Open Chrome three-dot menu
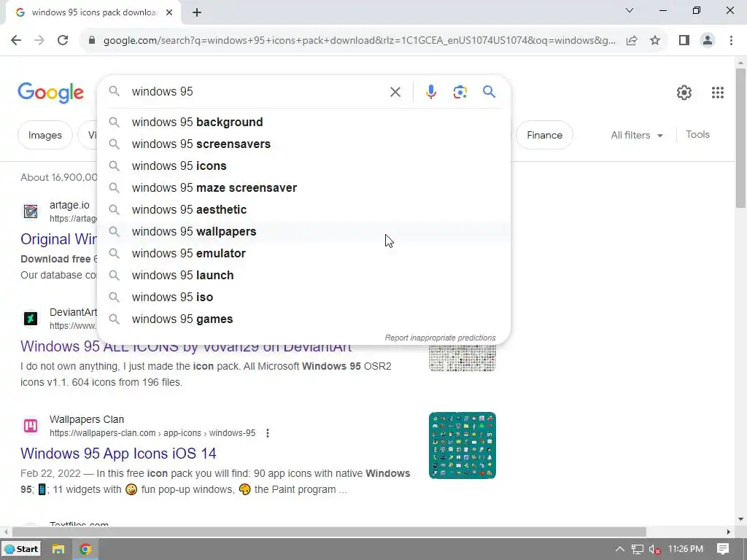Screen dimensions: 747x560 731,41
